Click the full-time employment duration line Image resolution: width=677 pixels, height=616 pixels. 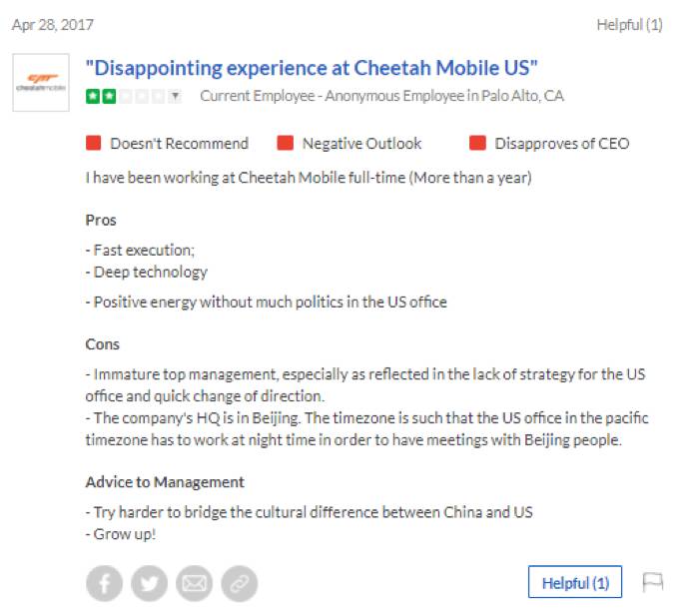pos(309,179)
